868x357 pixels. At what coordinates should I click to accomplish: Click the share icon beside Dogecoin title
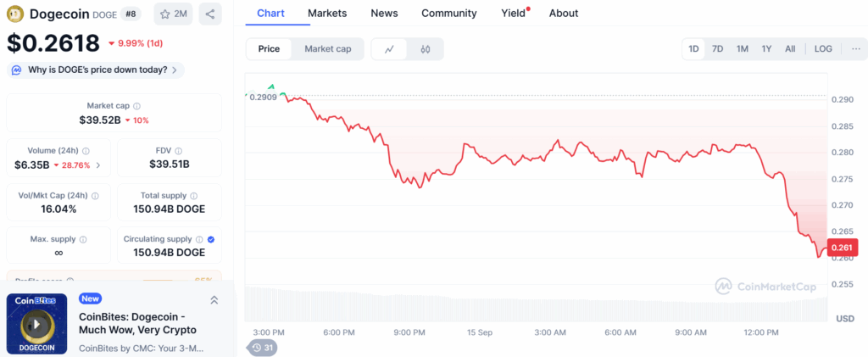(210, 14)
